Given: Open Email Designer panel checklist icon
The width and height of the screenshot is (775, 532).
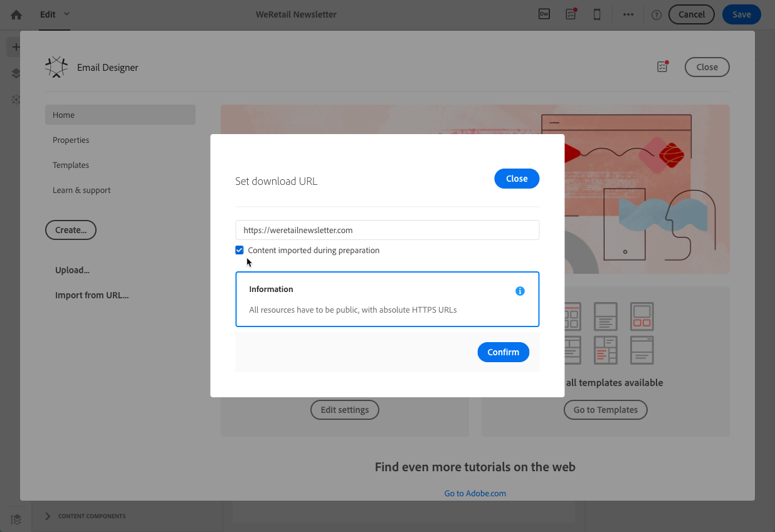Looking at the screenshot, I should [x=663, y=66].
